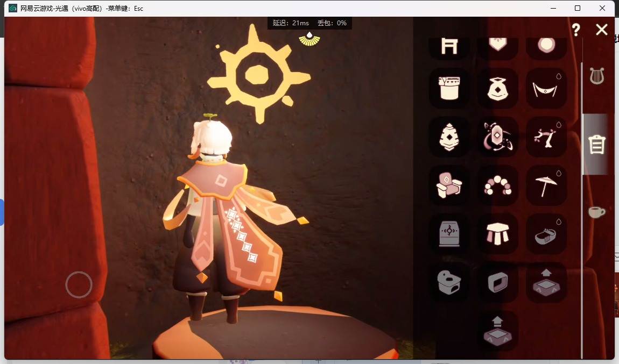Select the partially hidden table prop icon
Image resolution: width=619 pixels, height=364 pixels.
[x=449, y=48]
